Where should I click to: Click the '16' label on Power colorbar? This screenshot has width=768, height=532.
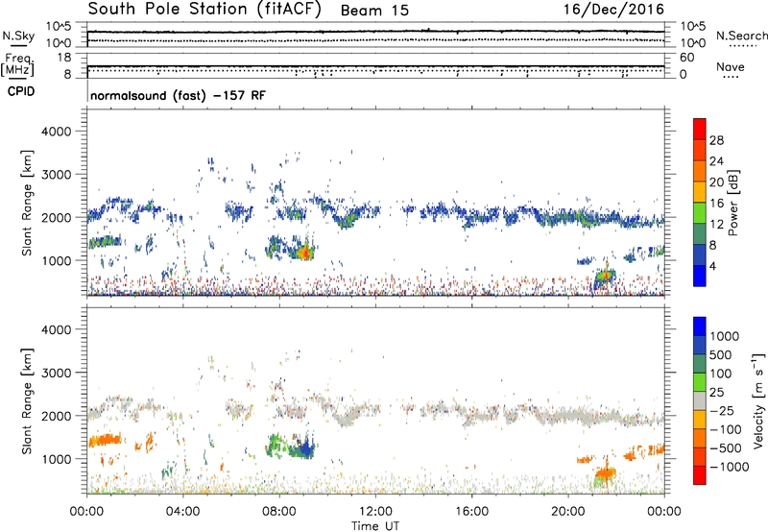[x=716, y=204]
